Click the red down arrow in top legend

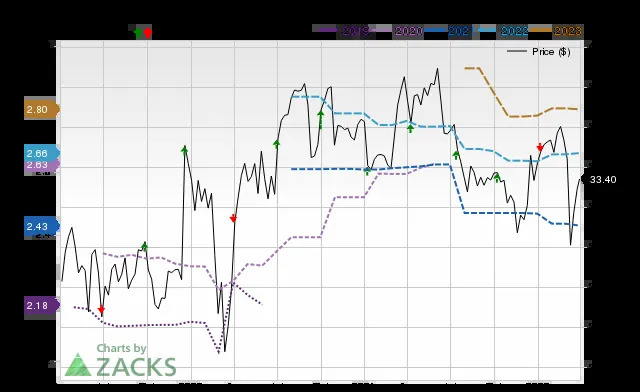148,32
